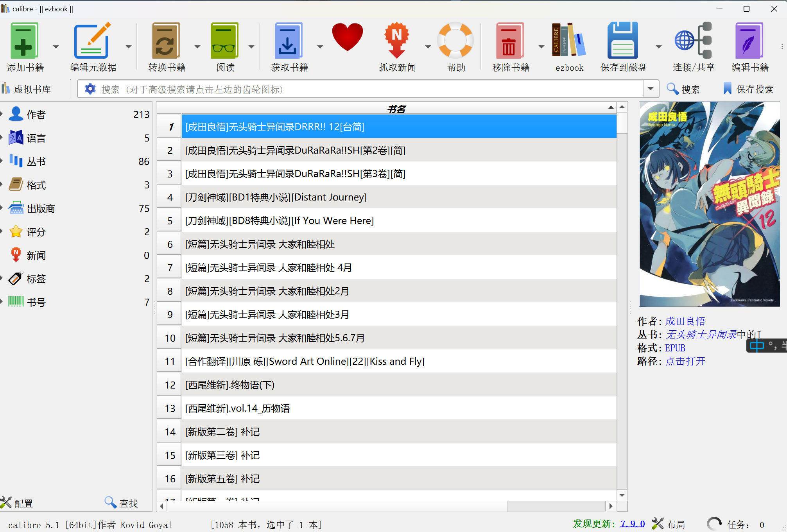Image resolution: width=787 pixels, height=532 pixels.
Task: Click the book cover thumbnail
Action: [709, 204]
